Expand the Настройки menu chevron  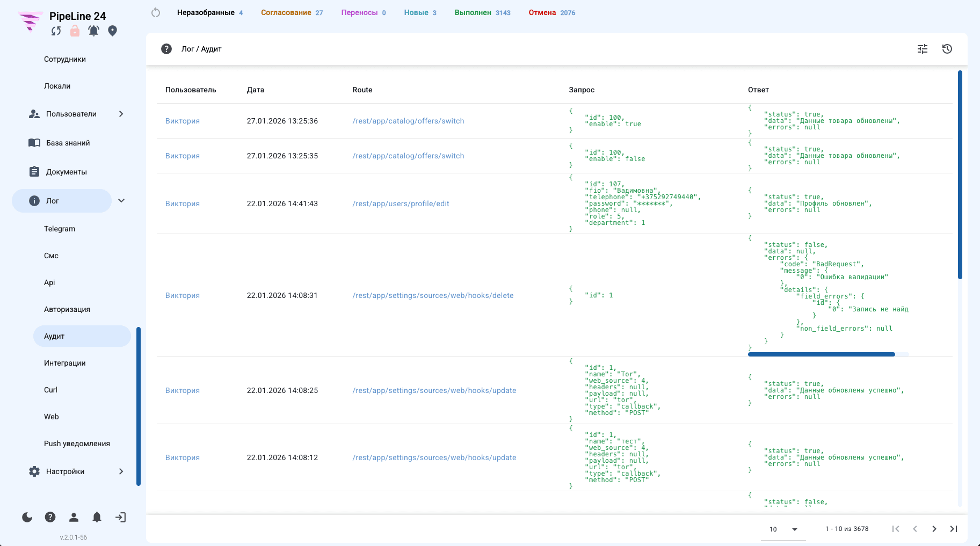(121, 471)
